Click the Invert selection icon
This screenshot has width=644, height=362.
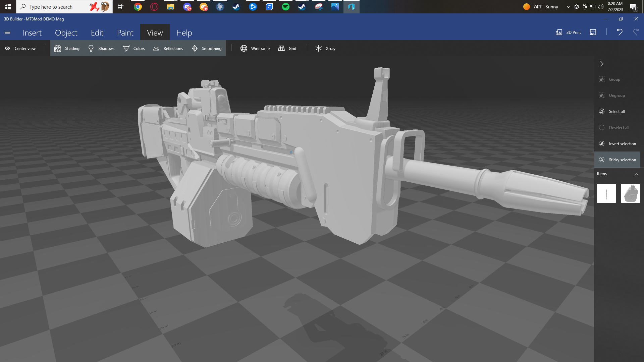point(602,144)
